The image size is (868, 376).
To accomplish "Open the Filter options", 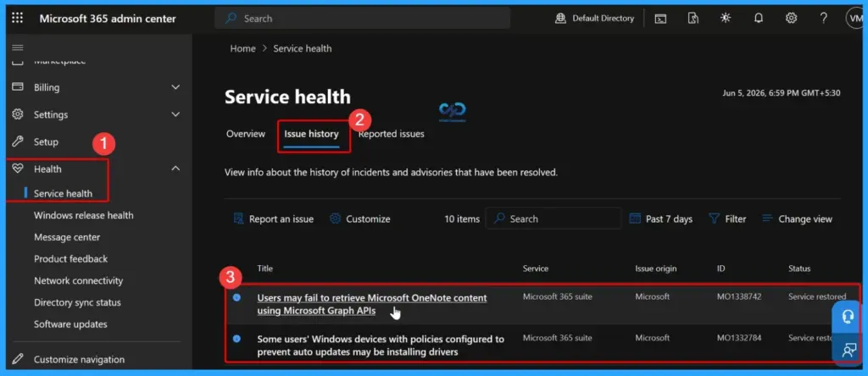I will pyautogui.click(x=727, y=219).
